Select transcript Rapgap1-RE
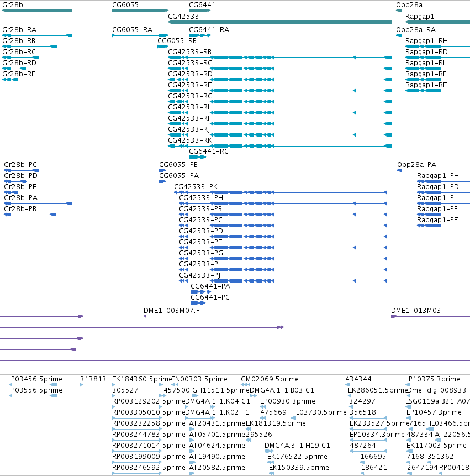470x476 pixels. click(426, 85)
